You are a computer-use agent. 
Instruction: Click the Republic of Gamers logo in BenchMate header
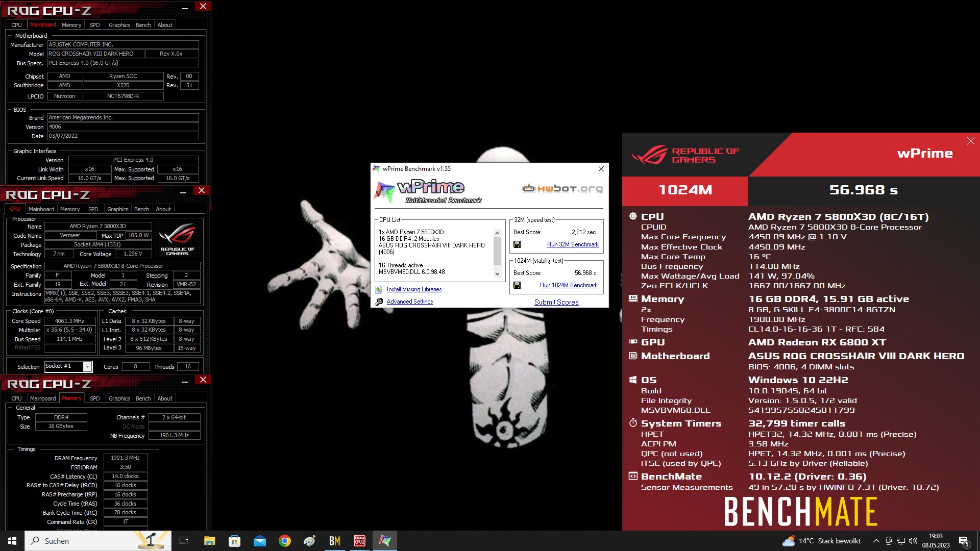[685, 155]
